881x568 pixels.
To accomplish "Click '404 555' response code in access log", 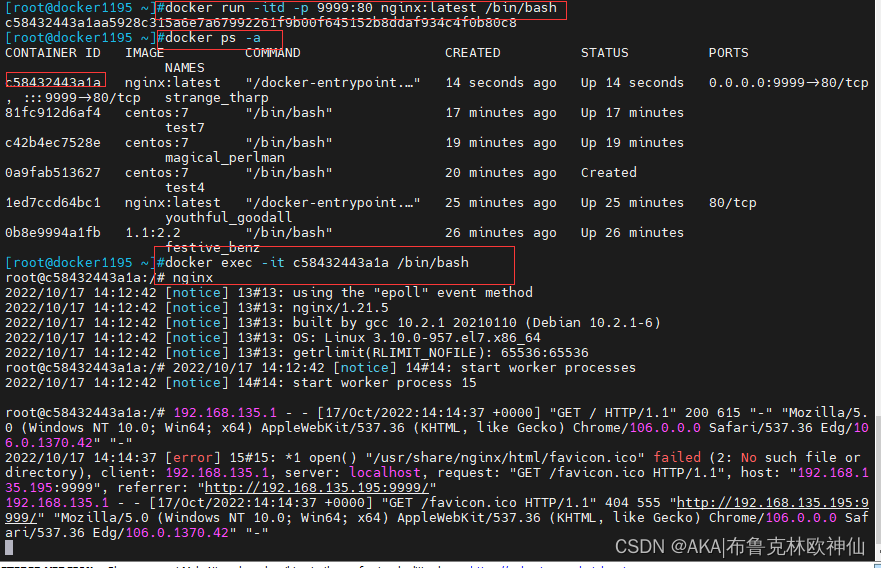I will click(x=633, y=502).
